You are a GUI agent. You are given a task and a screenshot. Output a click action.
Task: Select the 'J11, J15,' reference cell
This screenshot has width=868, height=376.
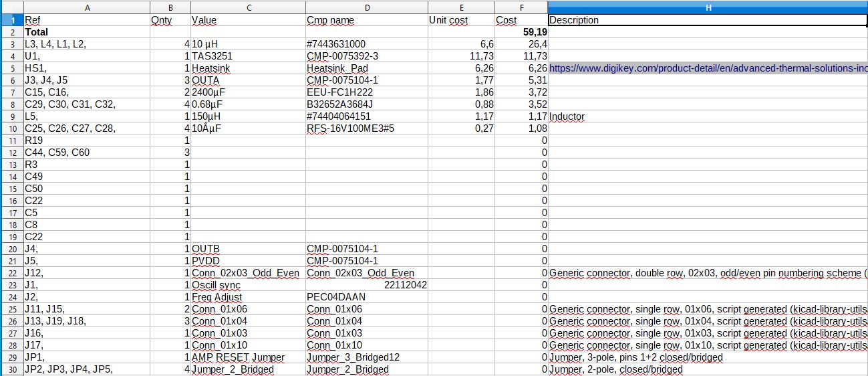[x=87, y=309]
